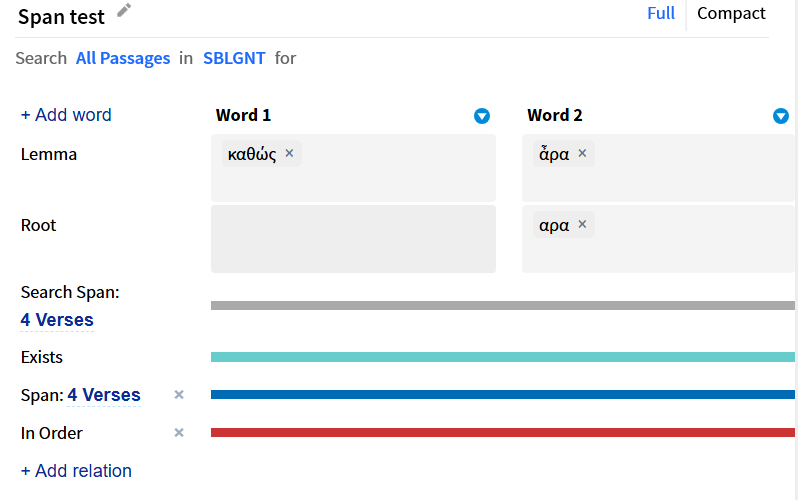798x500 pixels.
Task: Click the Root row label
Action: pyautogui.click(x=38, y=225)
